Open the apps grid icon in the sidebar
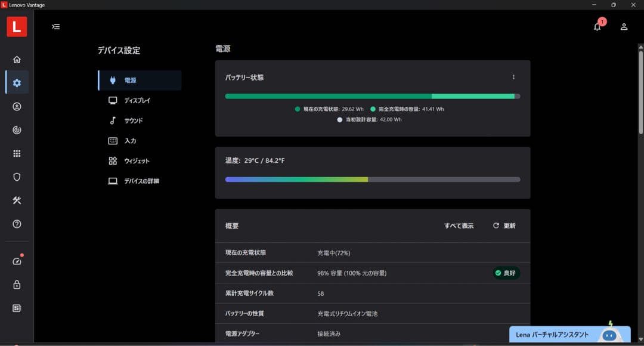This screenshot has width=644, height=346. (17, 153)
